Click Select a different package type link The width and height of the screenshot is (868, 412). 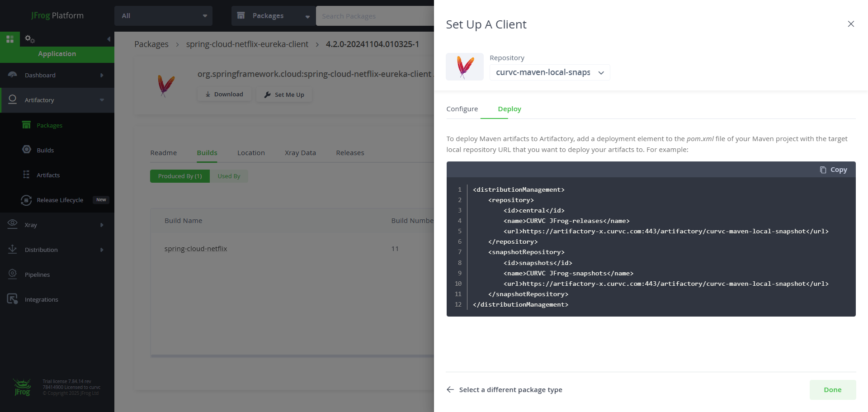pyautogui.click(x=510, y=389)
